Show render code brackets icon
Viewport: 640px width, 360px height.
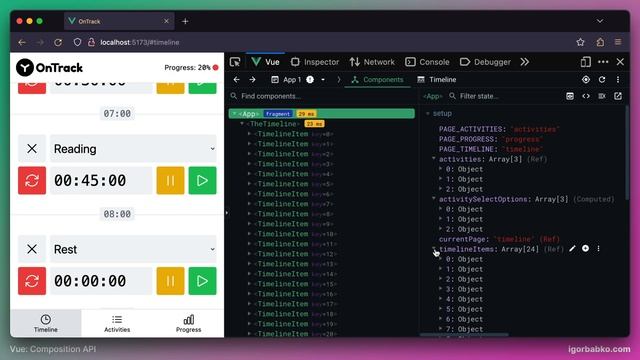(x=586, y=96)
